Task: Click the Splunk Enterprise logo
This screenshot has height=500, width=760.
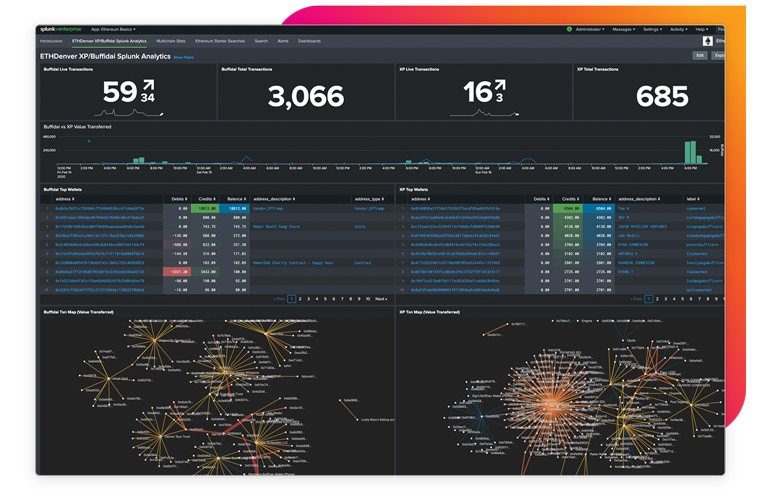Action: point(61,30)
